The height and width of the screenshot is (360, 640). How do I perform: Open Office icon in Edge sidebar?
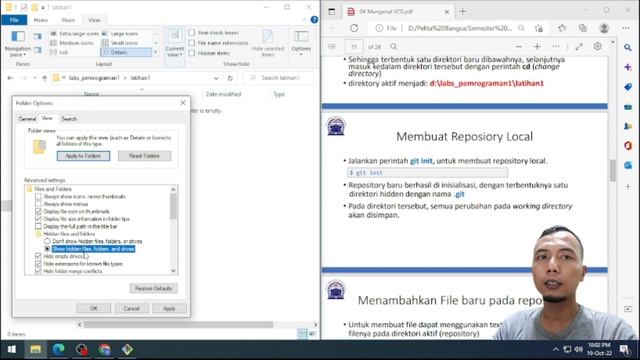tap(628, 146)
